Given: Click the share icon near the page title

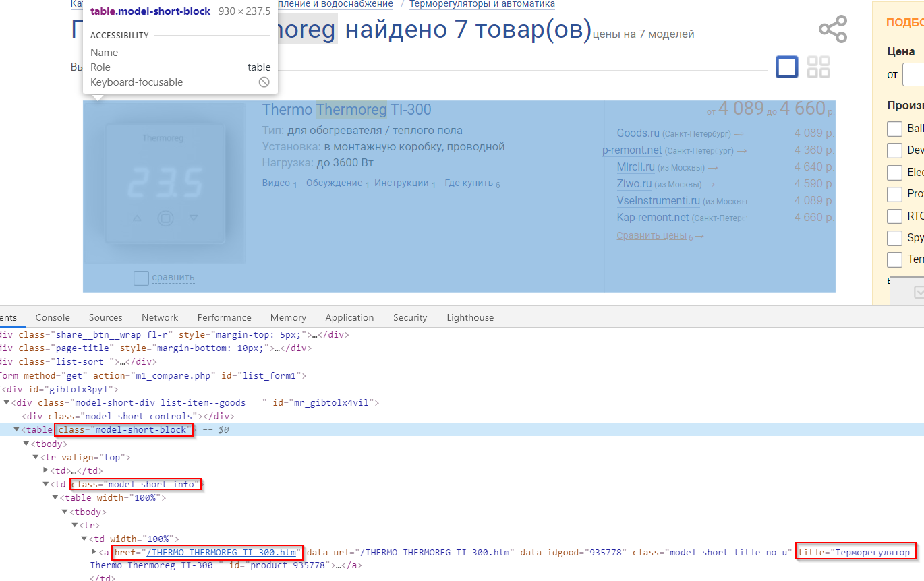Looking at the screenshot, I should (832, 30).
